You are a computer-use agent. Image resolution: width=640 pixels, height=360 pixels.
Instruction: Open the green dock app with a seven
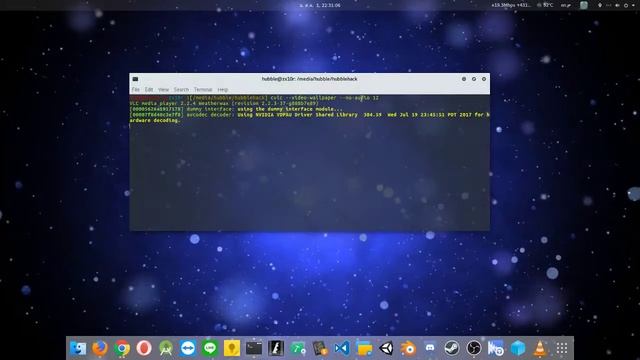[298, 348]
